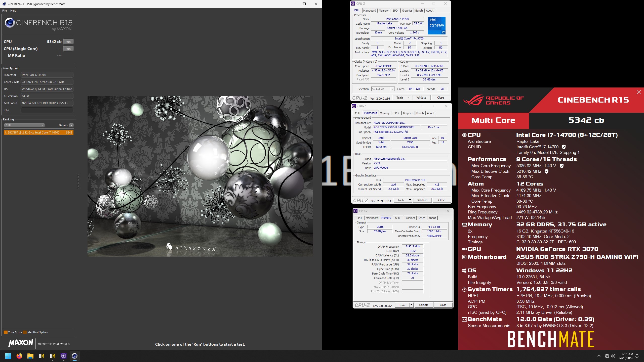This screenshot has height=362, width=644.
Task: Click the MAXON logo at bottom left
Action: click(x=21, y=343)
